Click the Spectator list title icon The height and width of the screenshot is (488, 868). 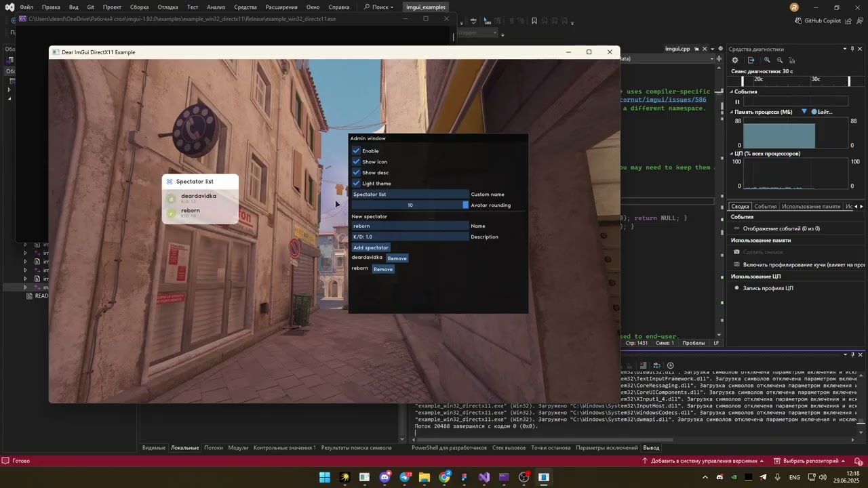tap(170, 182)
